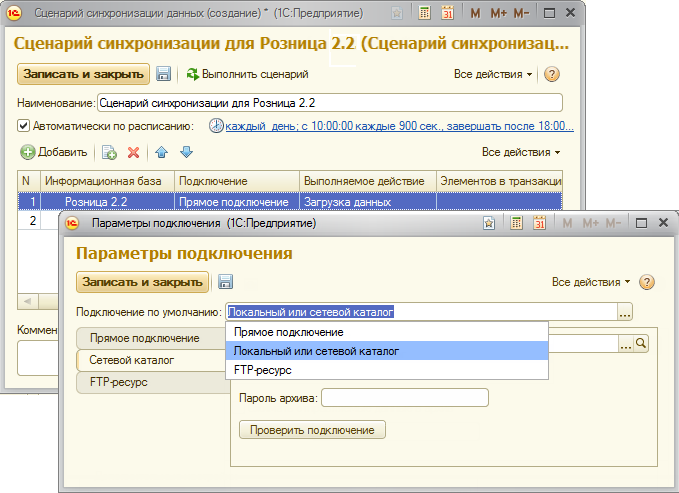Open help in the scenario window
The image size is (679, 493).
(551, 74)
